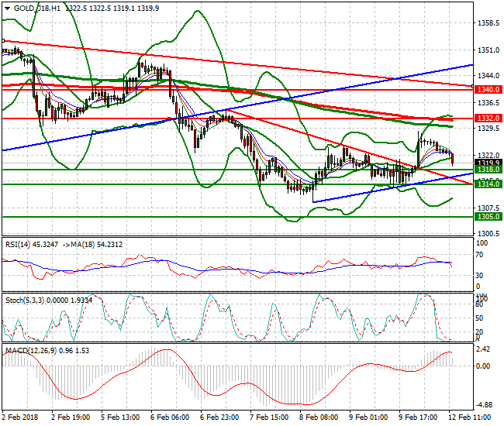
Task: Select the GOLD H1 symbol title
Action: [x=37, y=9]
